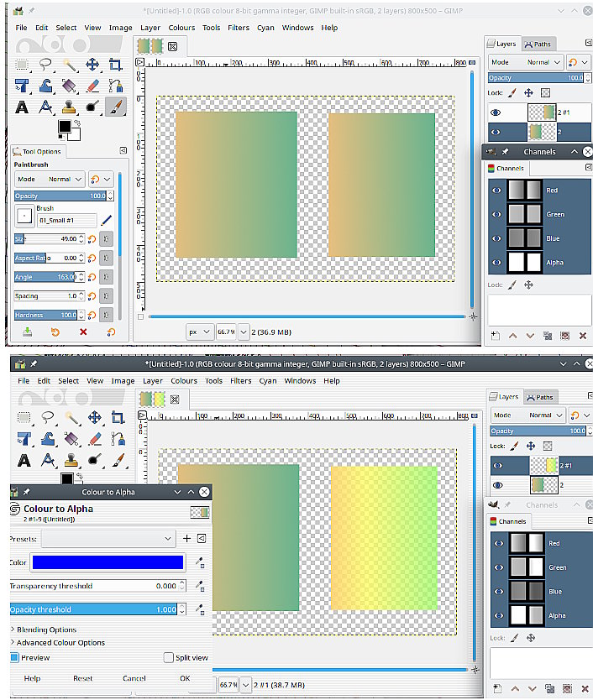Select the Paintbrush tool in the upper window's toolbox
593x700 pixels.
[116, 107]
